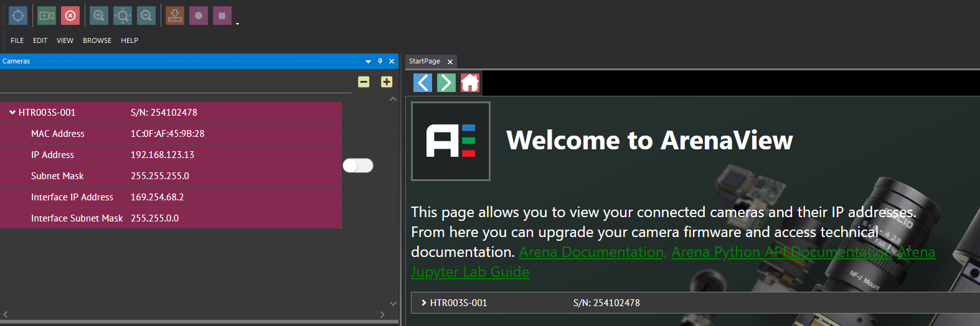980x326 pixels.
Task: Pin the Cameras panel with pushpin icon
Action: click(380, 61)
